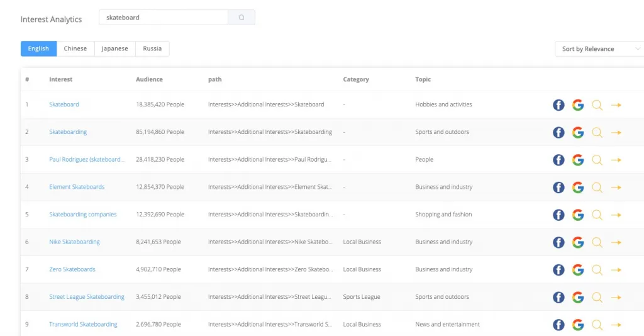Switch to the Chinese language tab

75,49
